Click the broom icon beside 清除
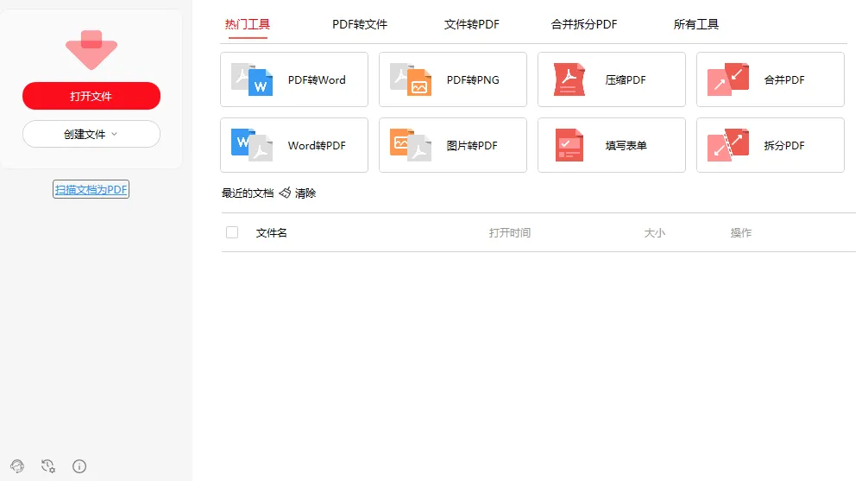The width and height of the screenshot is (868, 481). 285,193
